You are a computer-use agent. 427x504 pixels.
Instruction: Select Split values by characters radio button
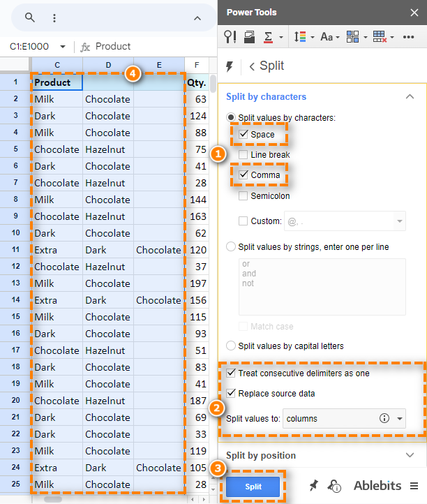[x=231, y=118]
